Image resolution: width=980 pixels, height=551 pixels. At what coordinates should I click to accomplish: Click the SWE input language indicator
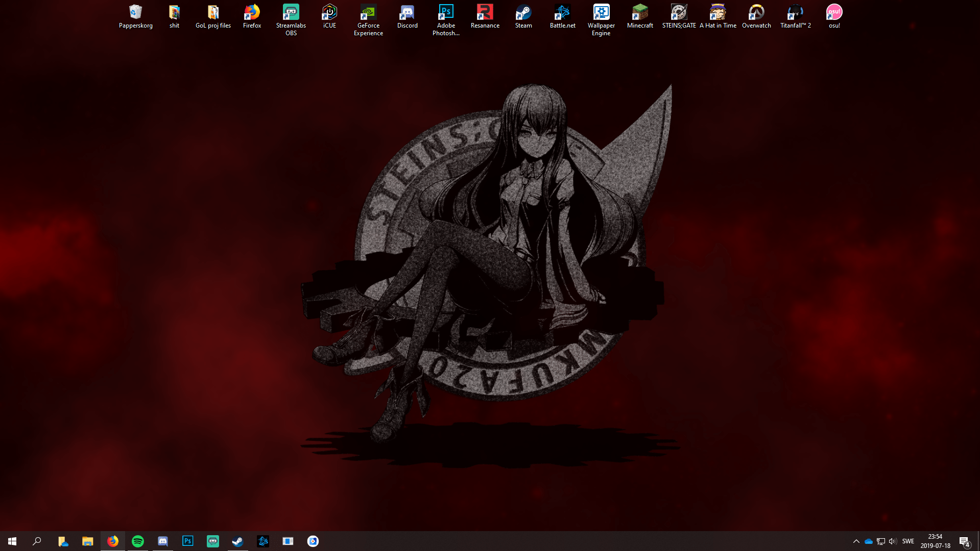(x=908, y=541)
